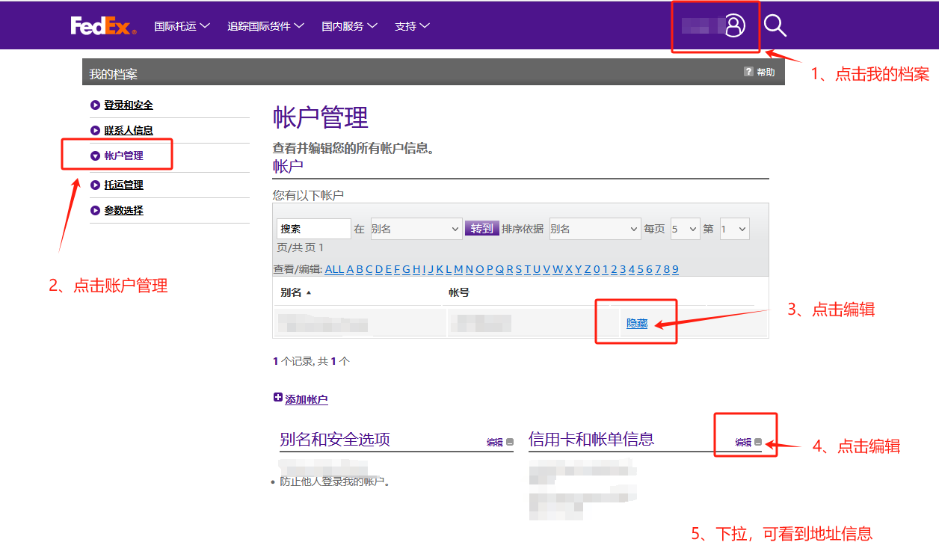Image resolution: width=939 pixels, height=560 pixels.
Task: Click the help question mark icon
Action: pos(748,72)
